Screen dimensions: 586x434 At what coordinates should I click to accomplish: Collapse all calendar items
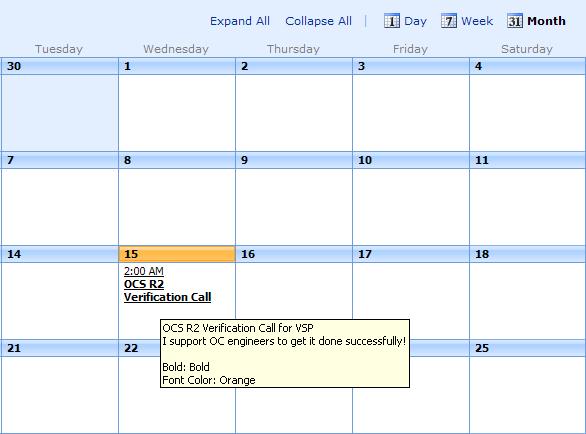(x=318, y=21)
